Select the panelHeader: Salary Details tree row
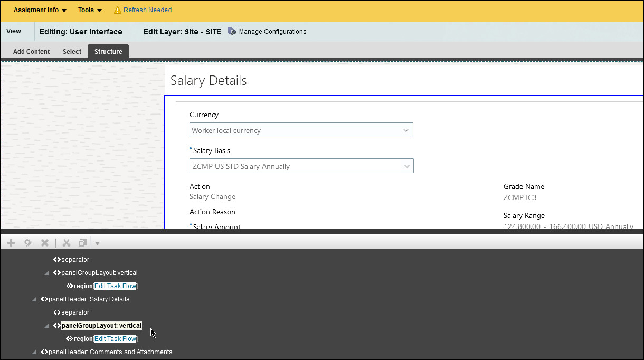Screen dimensions: 644x360 pos(89,299)
